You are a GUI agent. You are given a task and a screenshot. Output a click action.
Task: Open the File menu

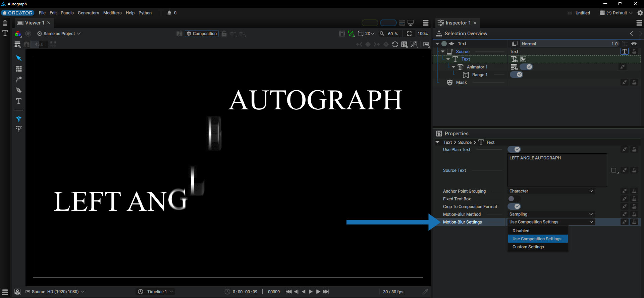[x=42, y=13]
